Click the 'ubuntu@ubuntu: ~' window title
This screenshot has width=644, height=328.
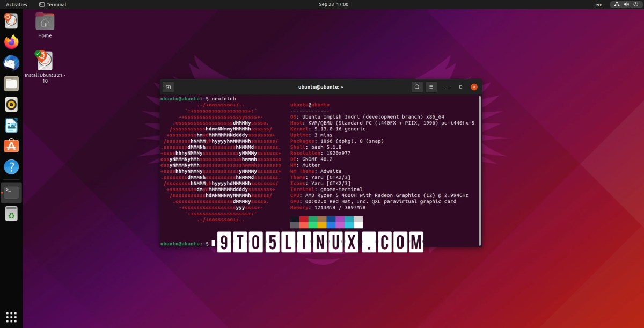coord(321,87)
